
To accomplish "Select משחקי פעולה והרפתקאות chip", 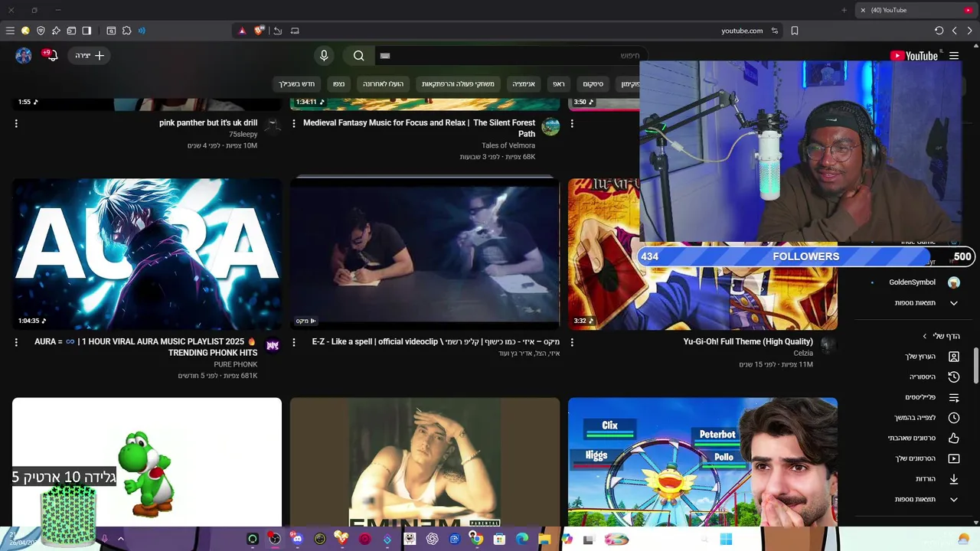I will coord(458,84).
